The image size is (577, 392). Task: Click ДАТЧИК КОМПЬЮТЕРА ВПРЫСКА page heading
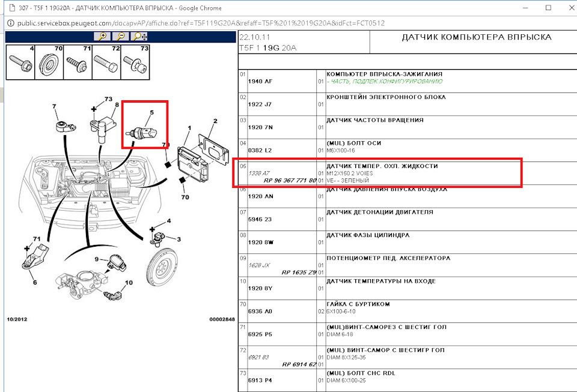coord(477,37)
